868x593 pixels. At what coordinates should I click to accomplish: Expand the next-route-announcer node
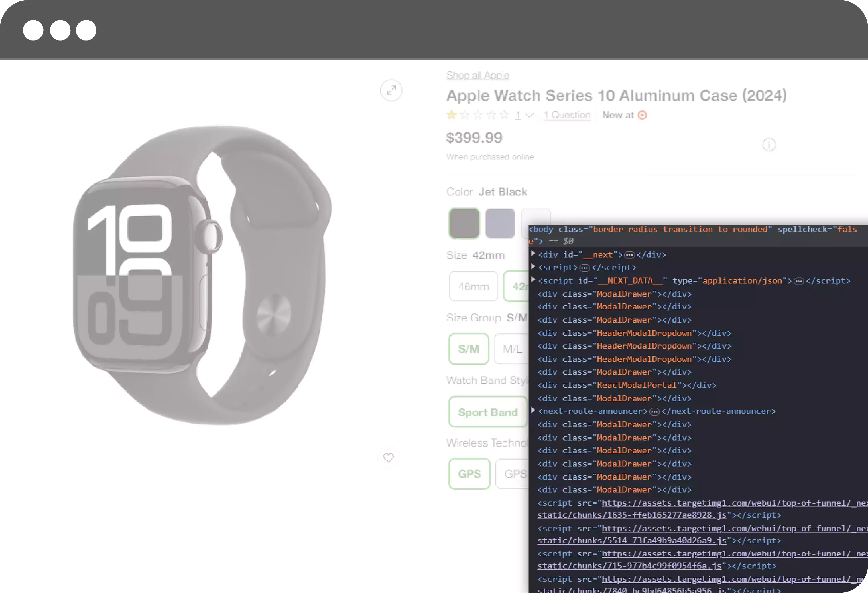533,410
